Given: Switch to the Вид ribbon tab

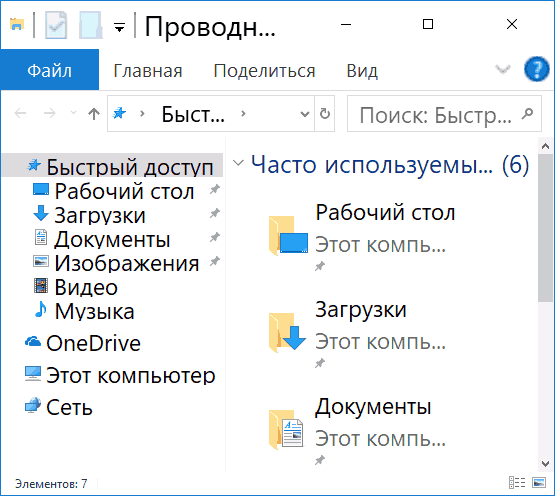Looking at the screenshot, I should tap(362, 71).
